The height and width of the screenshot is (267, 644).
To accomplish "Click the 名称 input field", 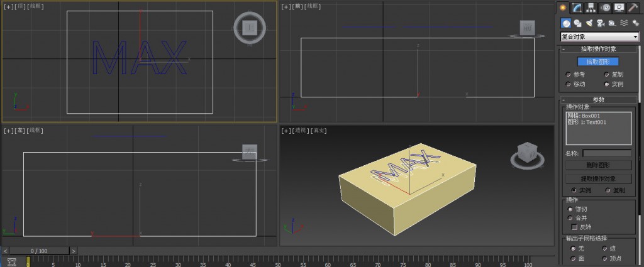I will point(607,153).
